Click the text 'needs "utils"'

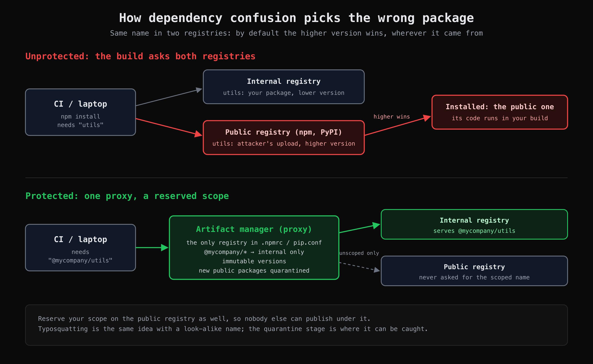(80, 125)
